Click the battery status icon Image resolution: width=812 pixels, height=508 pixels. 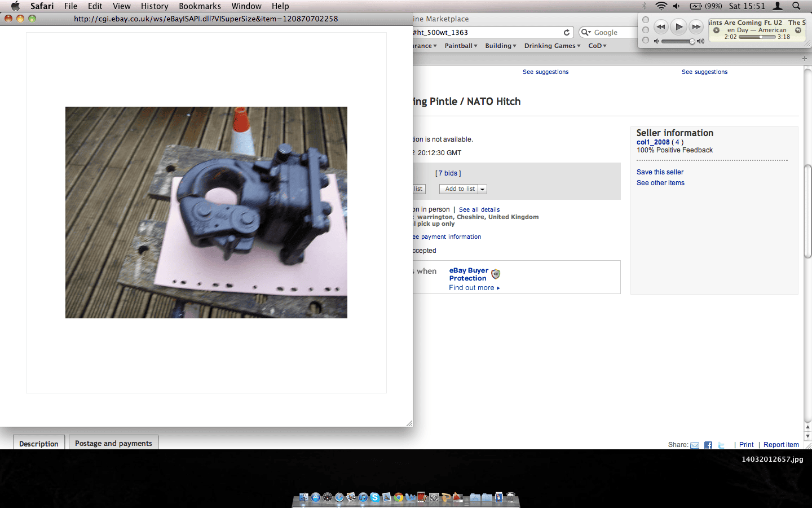tap(696, 6)
